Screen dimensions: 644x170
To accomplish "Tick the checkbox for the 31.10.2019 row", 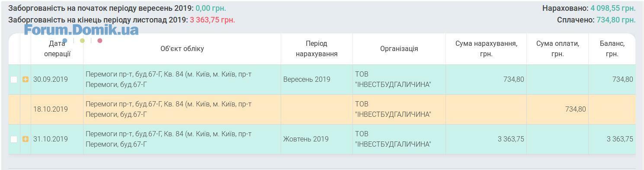I will 14,139.
